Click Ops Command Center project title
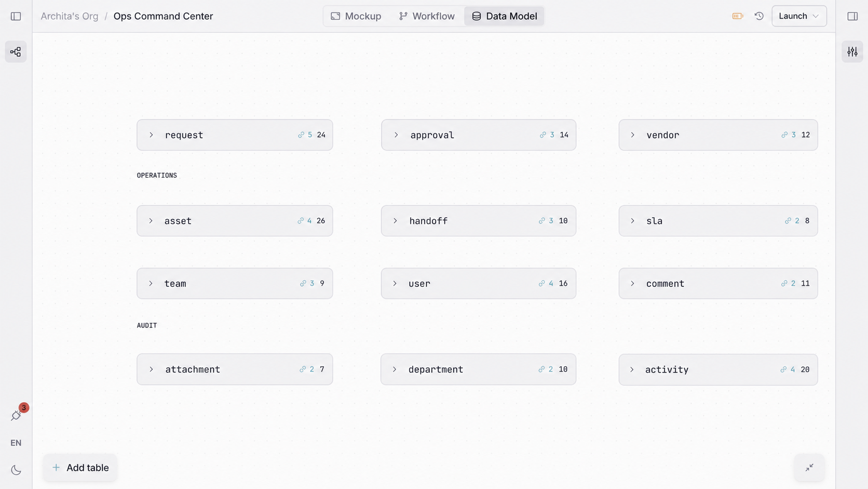This screenshot has height=489, width=868. pyautogui.click(x=163, y=16)
